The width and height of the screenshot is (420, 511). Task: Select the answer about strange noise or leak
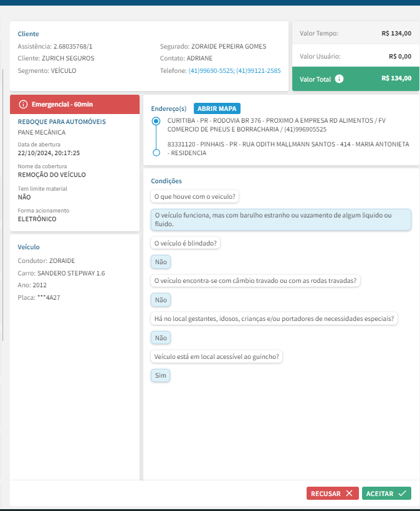[x=281, y=219]
